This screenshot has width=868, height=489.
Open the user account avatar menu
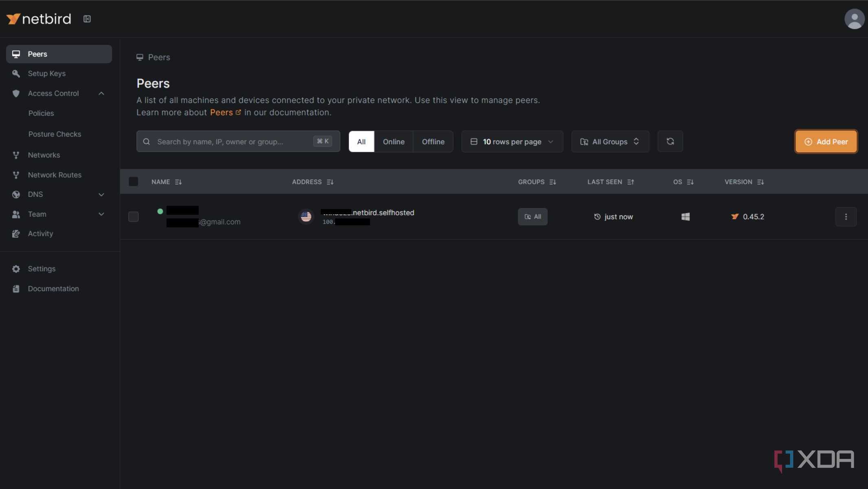coord(854,19)
